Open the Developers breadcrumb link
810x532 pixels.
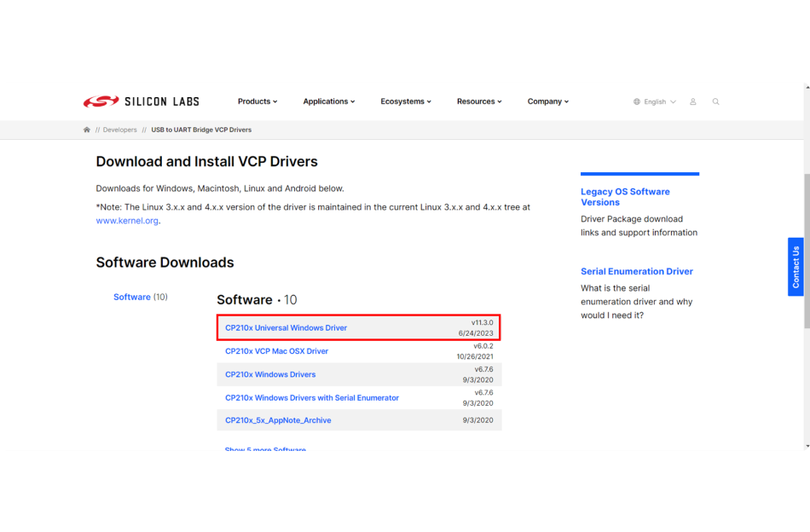[x=120, y=130]
